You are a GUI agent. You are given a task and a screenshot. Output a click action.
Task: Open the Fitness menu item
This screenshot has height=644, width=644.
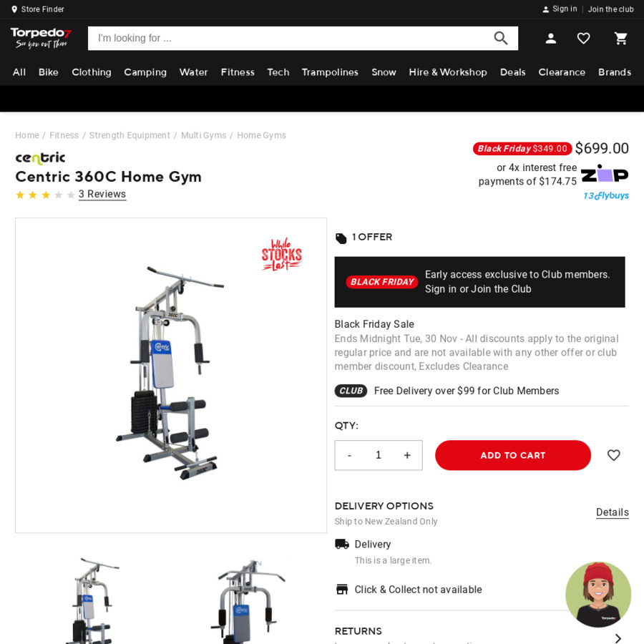pyautogui.click(x=238, y=72)
